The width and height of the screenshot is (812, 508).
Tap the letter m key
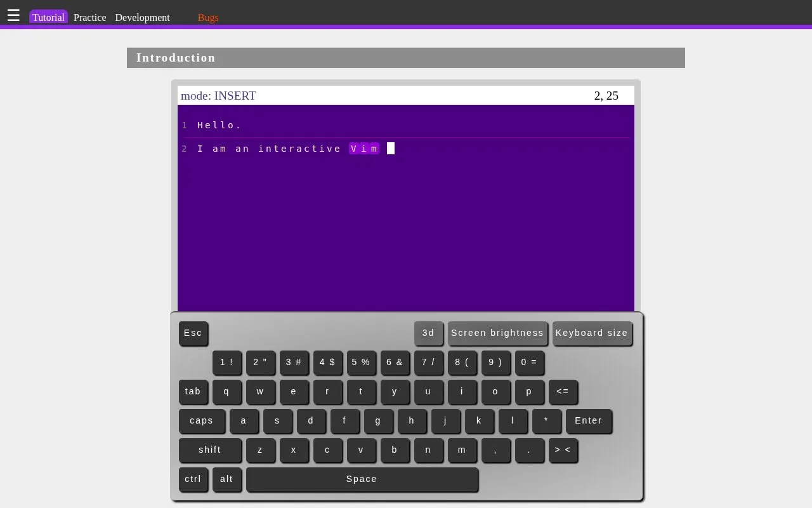click(x=462, y=450)
